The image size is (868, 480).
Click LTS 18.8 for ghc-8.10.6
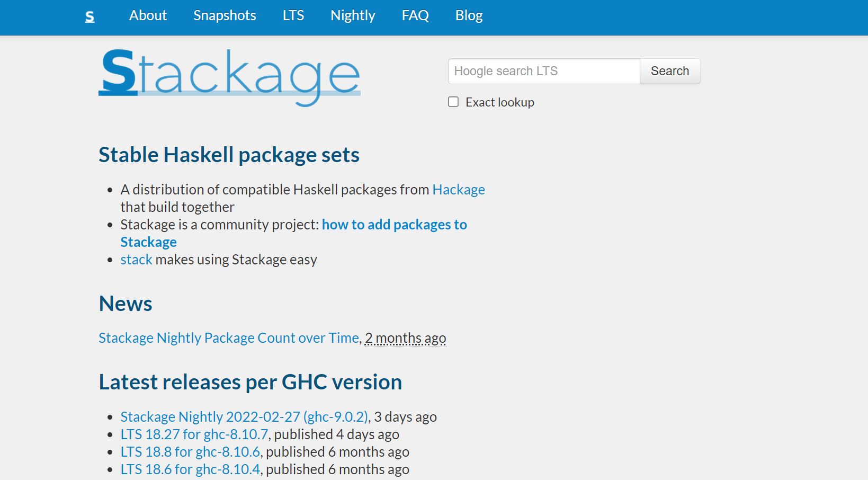tap(190, 451)
